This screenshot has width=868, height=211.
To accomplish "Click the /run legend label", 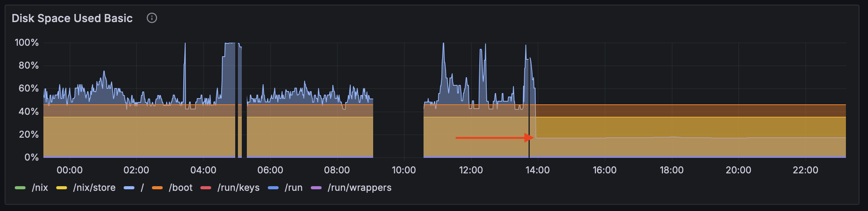I will (x=293, y=188).
